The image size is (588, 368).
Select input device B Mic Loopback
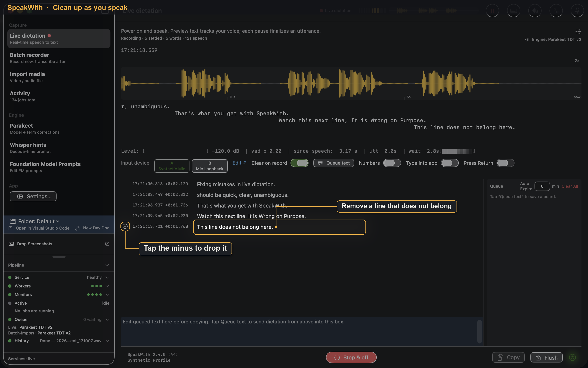pos(210,166)
